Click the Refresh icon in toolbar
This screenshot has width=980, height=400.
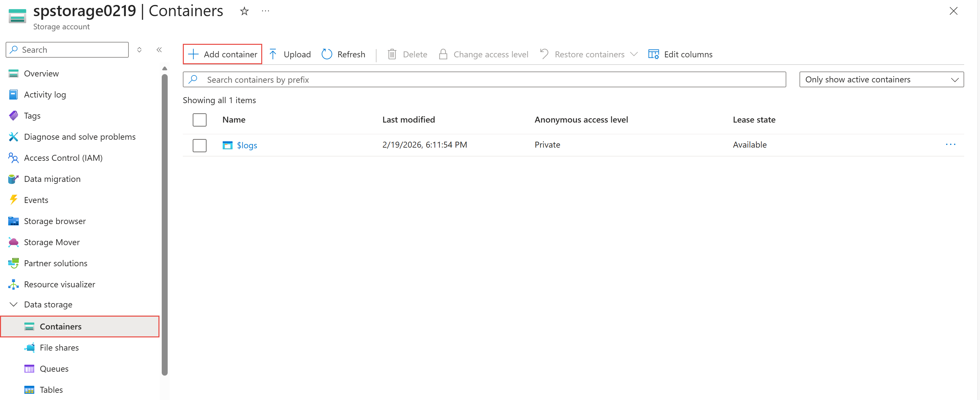click(327, 54)
